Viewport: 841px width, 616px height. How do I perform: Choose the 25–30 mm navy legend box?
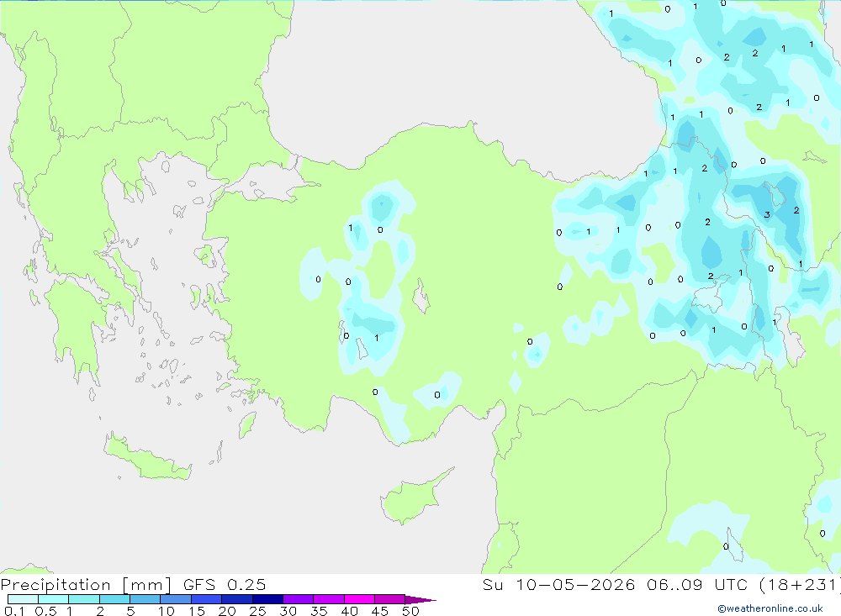(267, 599)
